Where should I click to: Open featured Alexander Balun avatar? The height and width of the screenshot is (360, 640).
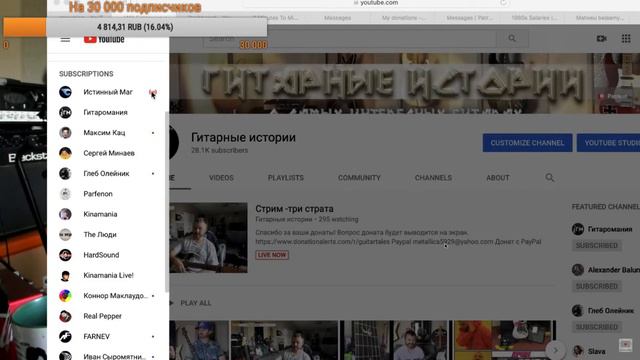[x=578, y=270]
